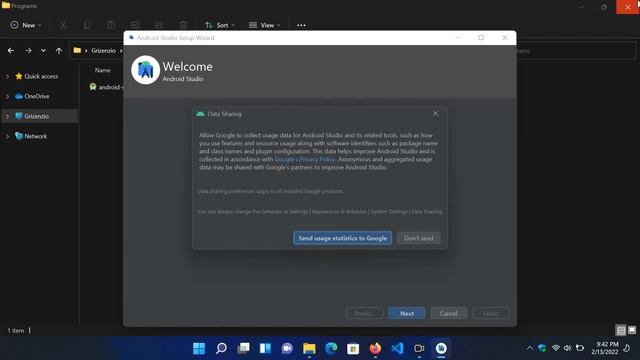Click the Cut icon in File Explorer
Image resolution: width=640 pixels, height=360 pixels.
click(63, 25)
